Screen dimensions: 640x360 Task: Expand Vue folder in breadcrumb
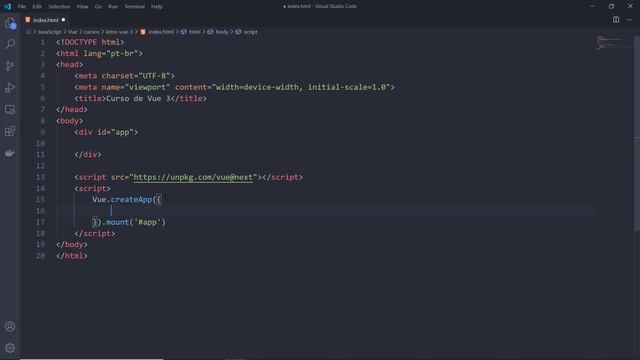point(73,32)
